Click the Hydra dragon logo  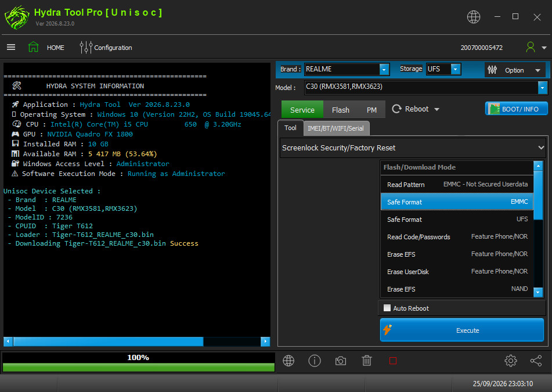tap(17, 17)
